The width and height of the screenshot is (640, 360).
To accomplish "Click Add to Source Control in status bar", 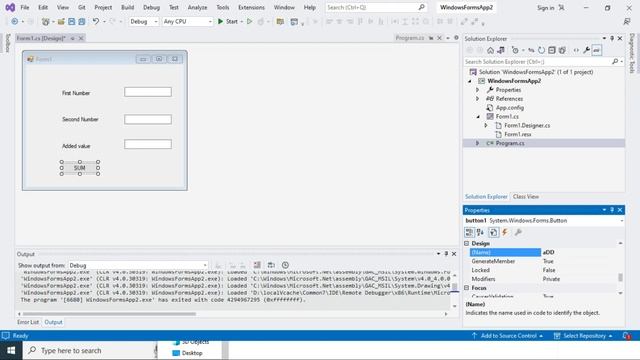I will (x=508, y=336).
